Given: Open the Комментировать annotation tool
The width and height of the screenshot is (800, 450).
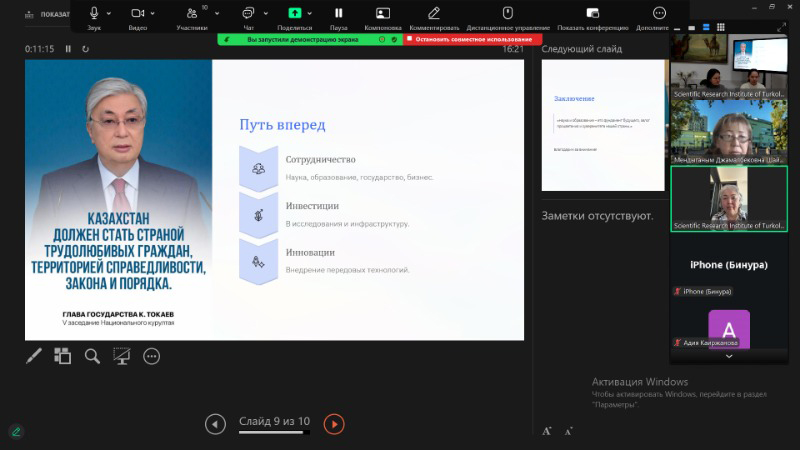Looking at the screenshot, I should pos(433,15).
